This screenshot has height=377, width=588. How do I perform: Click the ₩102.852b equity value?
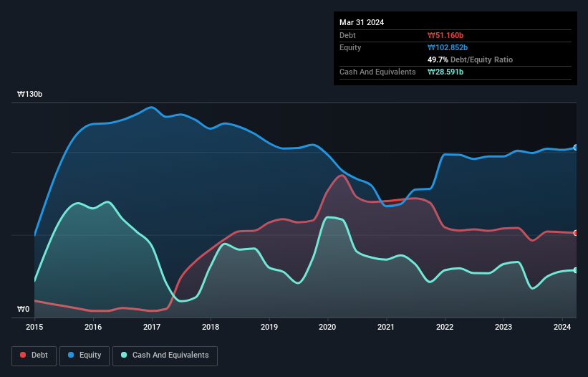coord(448,47)
